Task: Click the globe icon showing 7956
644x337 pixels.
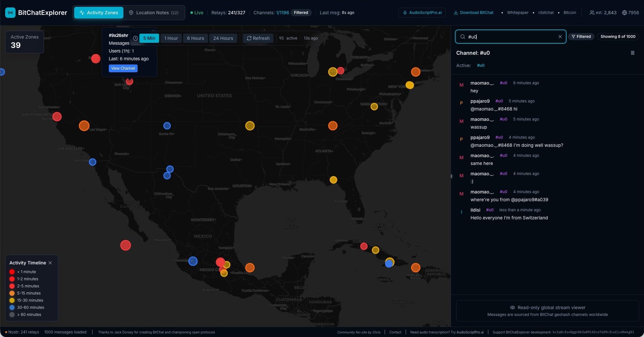Action: click(624, 13)
